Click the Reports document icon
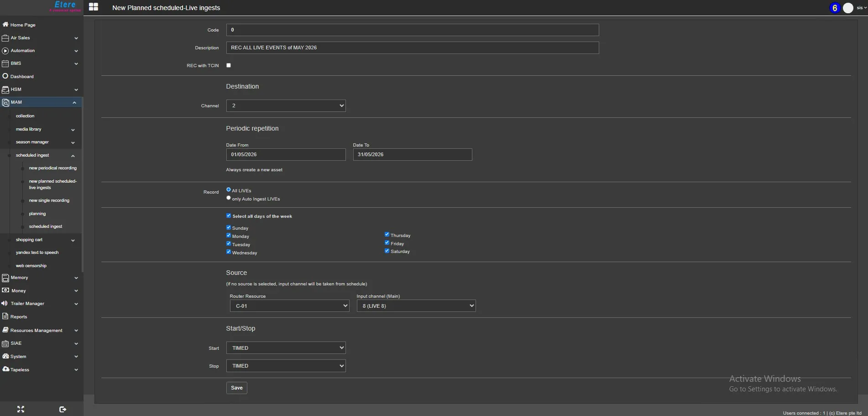868x416 pixels. point(5,316)
